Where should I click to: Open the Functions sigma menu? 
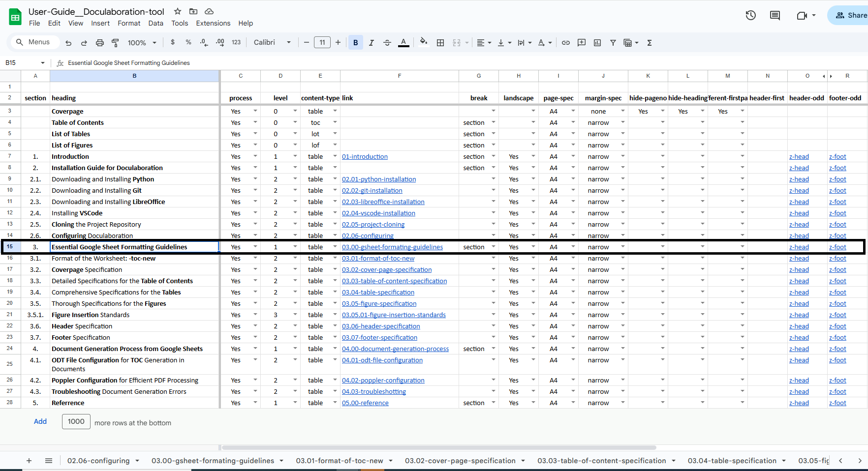(650, 43)
